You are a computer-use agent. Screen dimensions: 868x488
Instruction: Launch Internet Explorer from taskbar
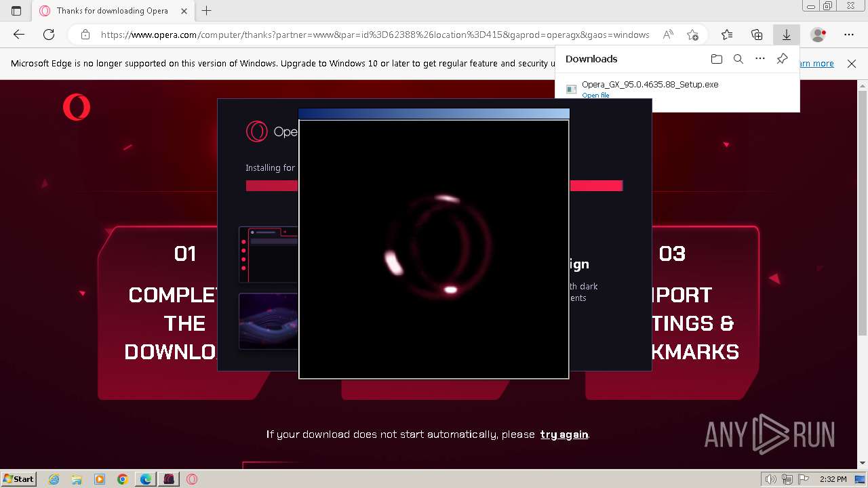coord(54,479)
